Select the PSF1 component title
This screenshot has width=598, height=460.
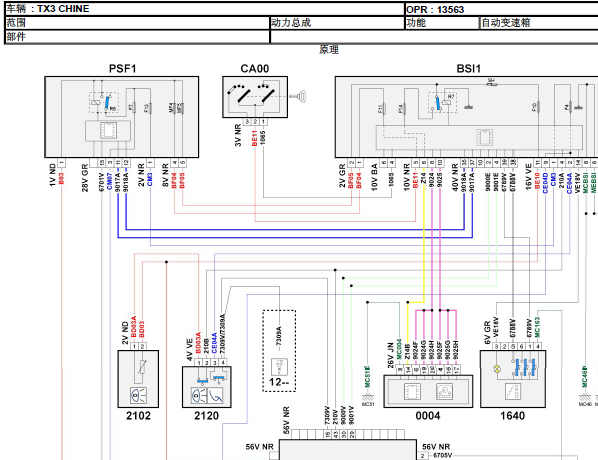[x=122, y=69]
